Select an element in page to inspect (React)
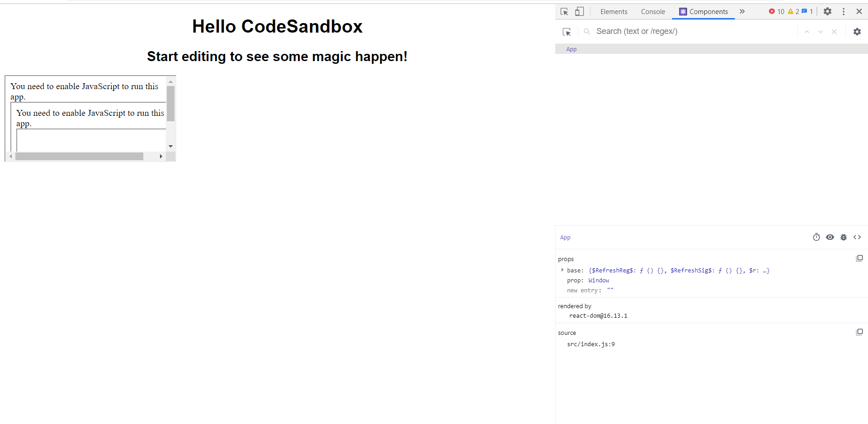 click(x=567, y=32)
